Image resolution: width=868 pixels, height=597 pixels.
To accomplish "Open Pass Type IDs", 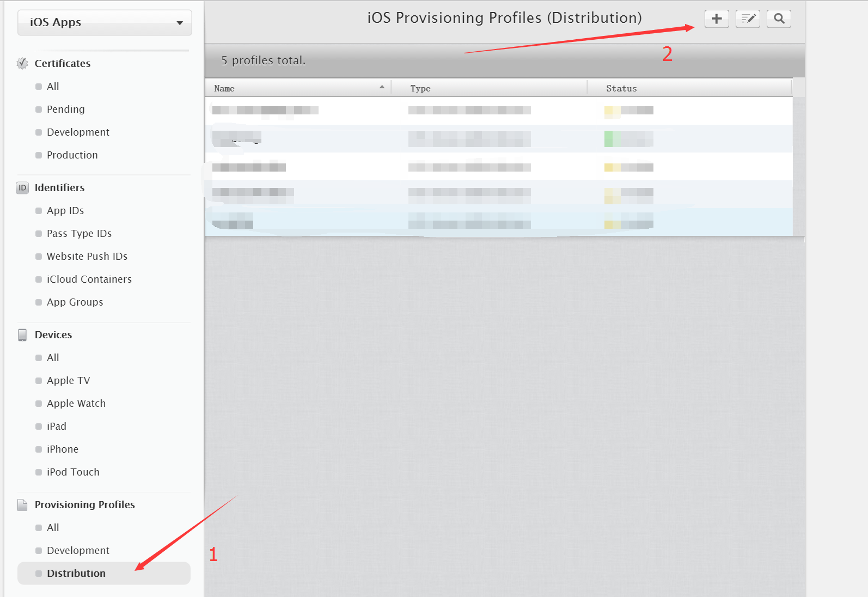I will pyautogui.click(x=79, y=234).
